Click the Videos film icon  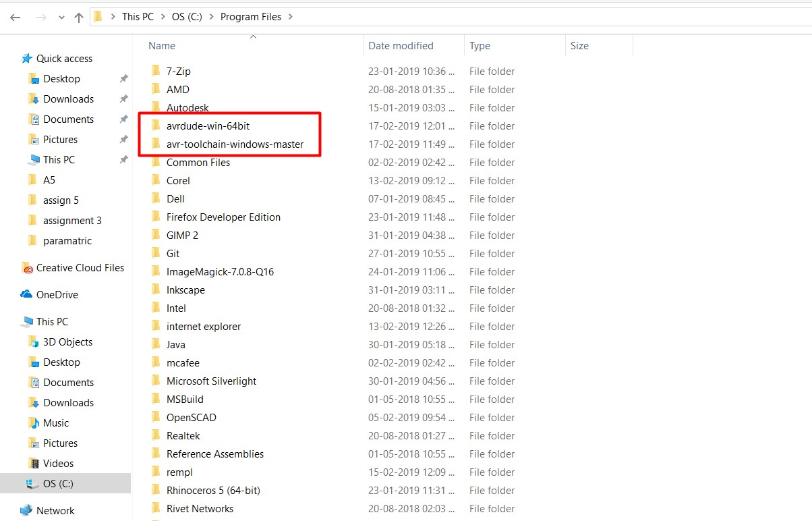tap(34, 464)
